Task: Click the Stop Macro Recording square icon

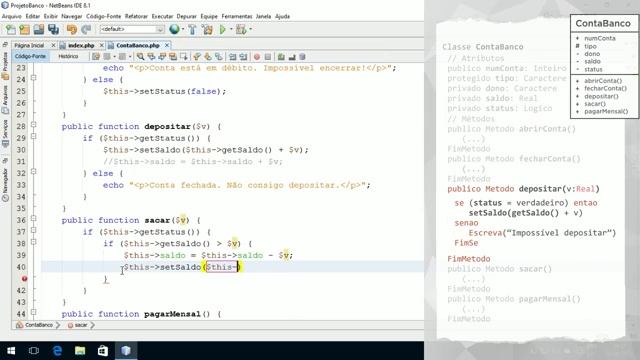Action: (268, 57)
